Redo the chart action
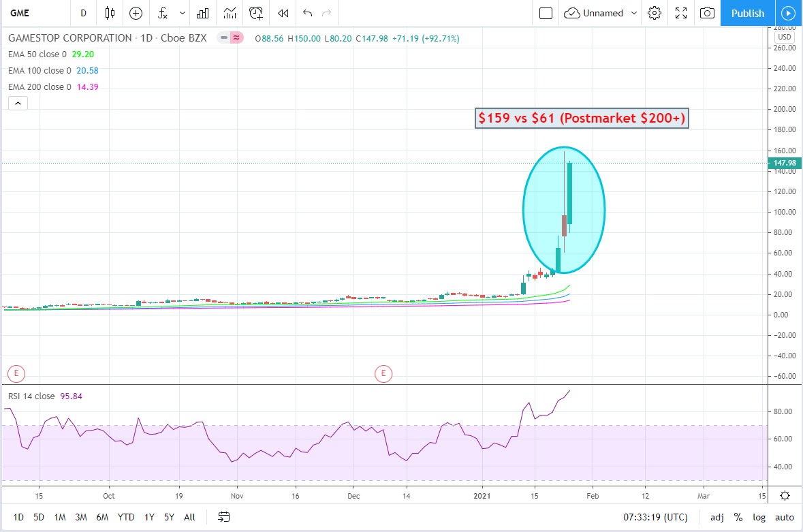 [x=327, y=14]
